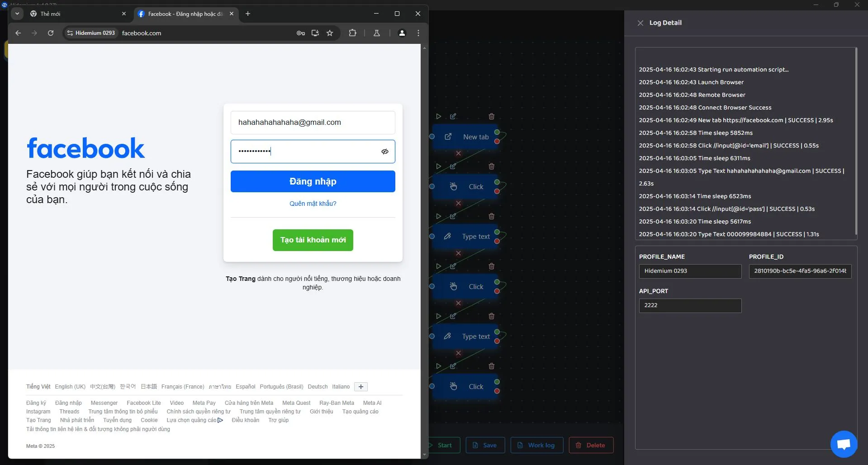Click the saved passwords key icon
The width and height of the screenshot is (868, 465).
[300, 33]
